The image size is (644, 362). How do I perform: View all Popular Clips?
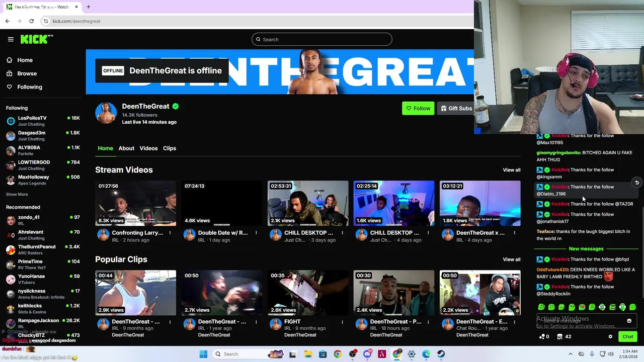pyautogui.click(x=511, y=259)
